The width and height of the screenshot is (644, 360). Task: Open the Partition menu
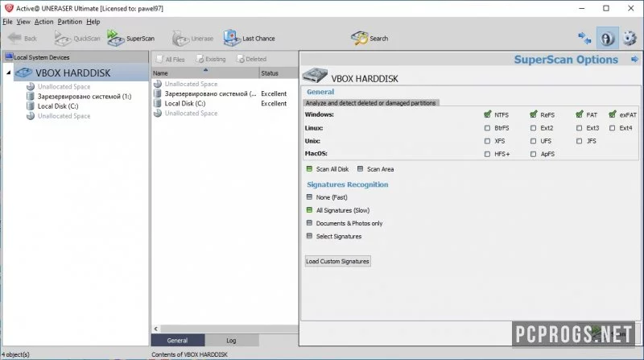click(x=70, y=22)
